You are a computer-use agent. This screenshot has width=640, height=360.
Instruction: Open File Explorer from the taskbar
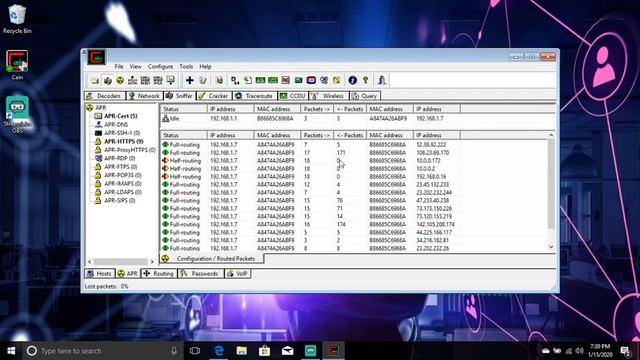click(x=242, y=351)
